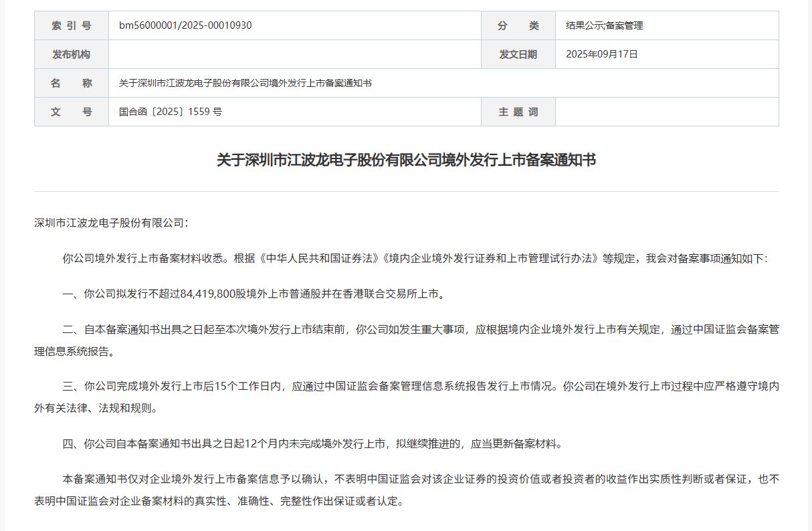The image size is (812, 531).
Task: Click the document name in the 名称 row
Action: point(245,83)
